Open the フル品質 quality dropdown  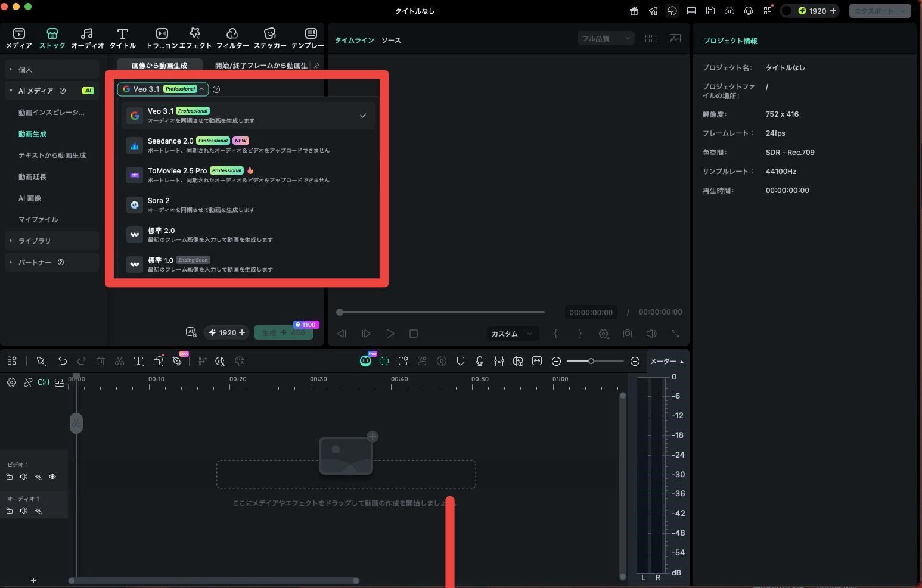[x=606, y=39]
